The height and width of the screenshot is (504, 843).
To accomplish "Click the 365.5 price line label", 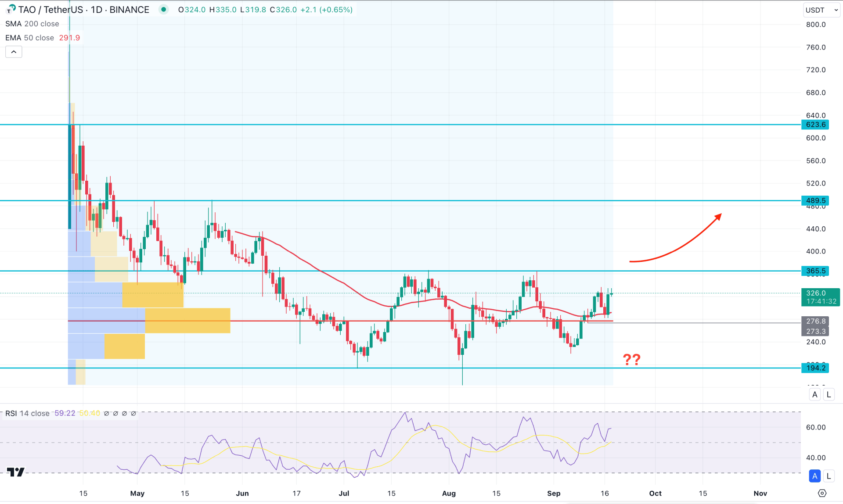I will tap(815, 271).
